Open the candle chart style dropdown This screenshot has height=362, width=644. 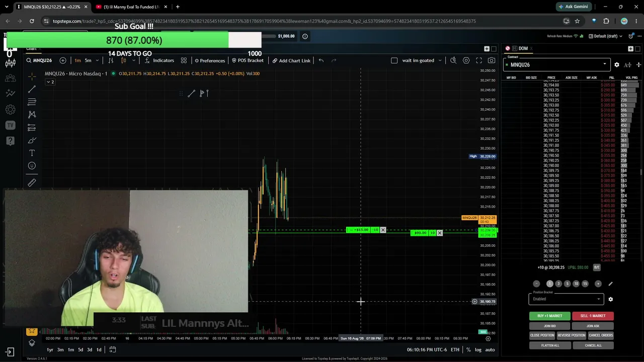pos(133,60)
